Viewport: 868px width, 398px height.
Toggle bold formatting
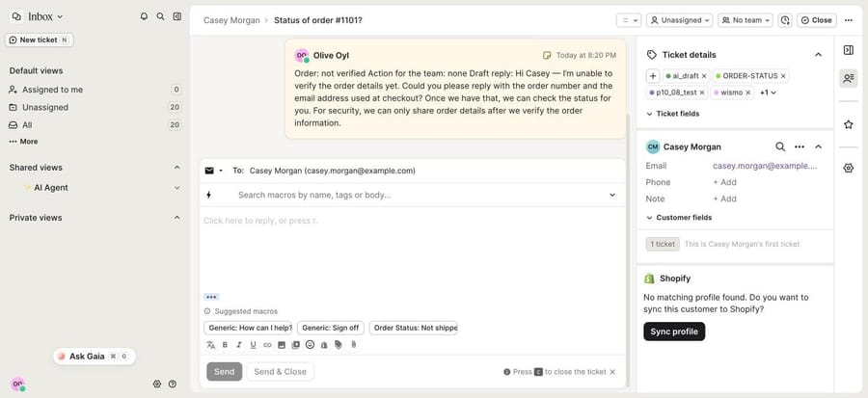(225, 344)
